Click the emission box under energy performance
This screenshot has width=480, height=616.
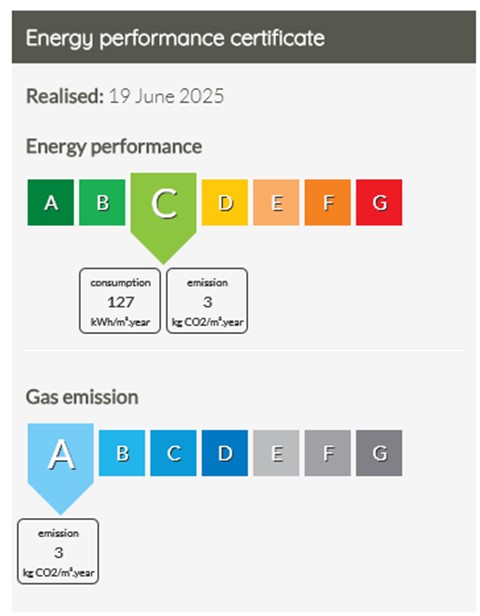click(207, 301)
